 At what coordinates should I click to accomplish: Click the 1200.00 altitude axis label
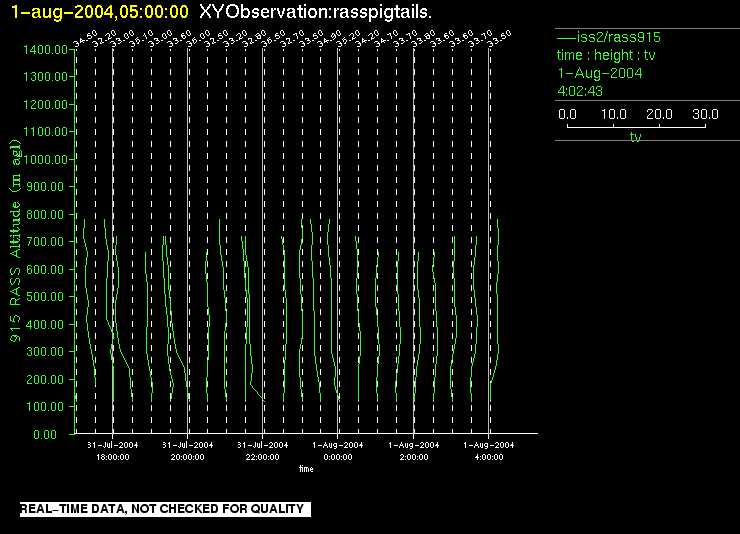(45, 104)
